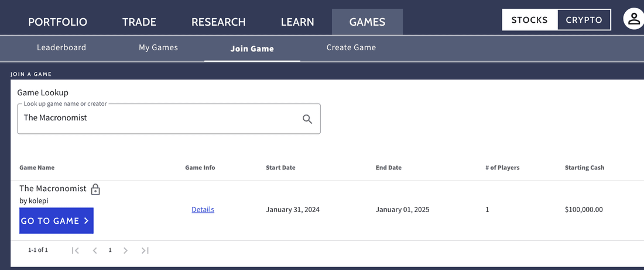Open the Games menu
644x270 pixels.
click(367, 22)
